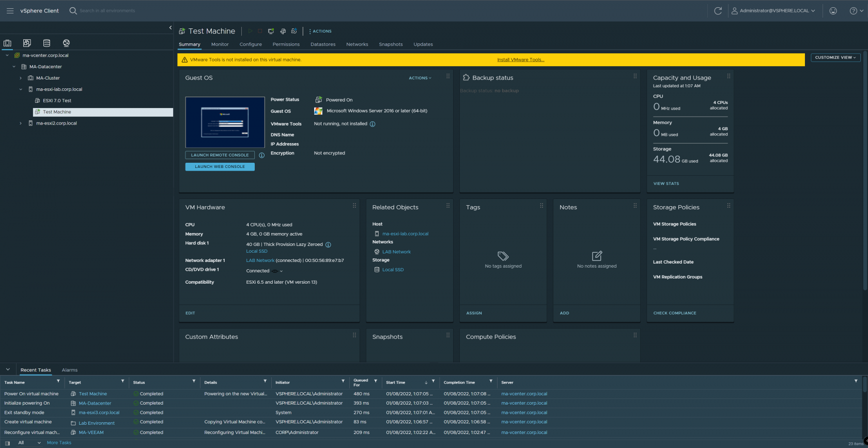Open the Customize View dropdown
This screenshot has width=868, height=448.
tap(835, 57)
